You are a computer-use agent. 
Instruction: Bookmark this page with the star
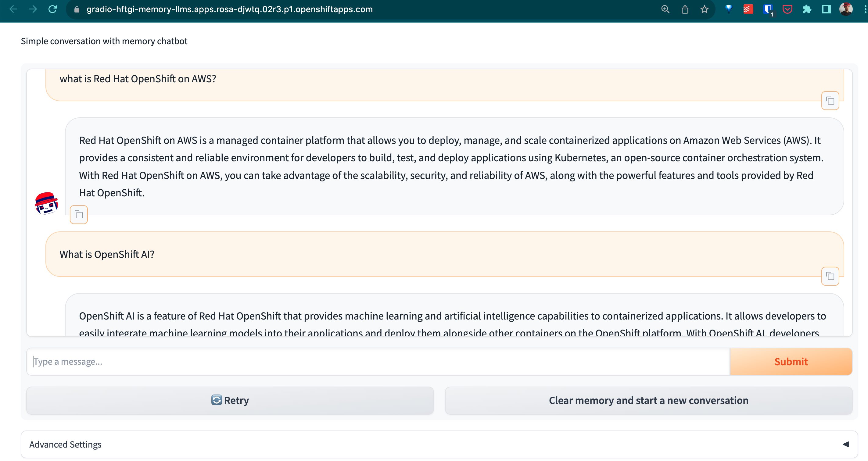click(704, 9)
